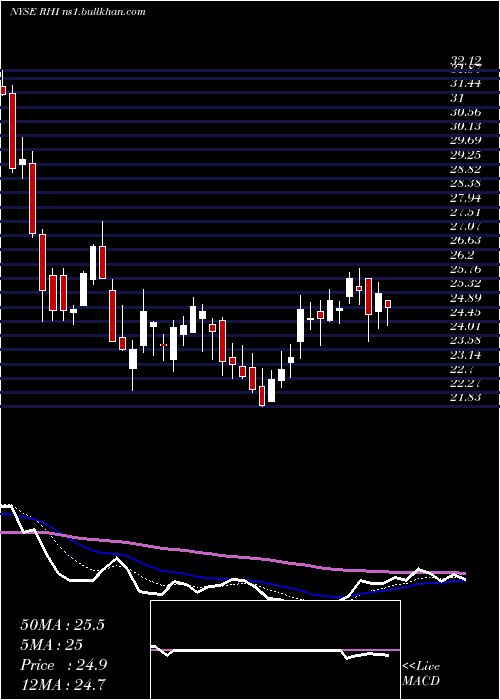
Task: Click the 31 price level label
Action: pyautogui.click(x=457, y=98)
